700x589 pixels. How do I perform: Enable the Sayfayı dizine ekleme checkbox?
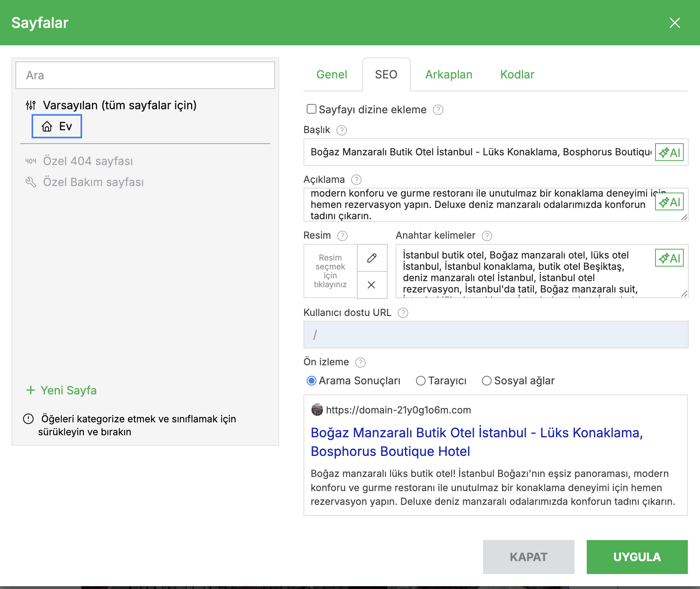coord(311,109)
